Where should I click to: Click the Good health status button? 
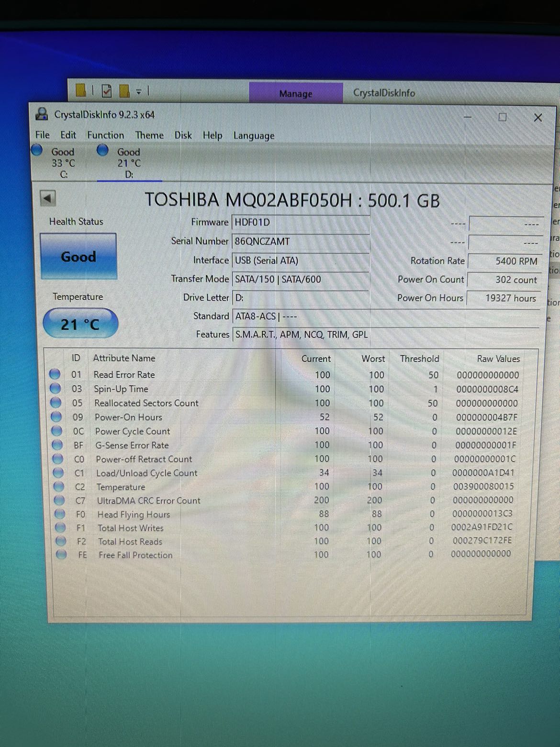click(78, 257)
